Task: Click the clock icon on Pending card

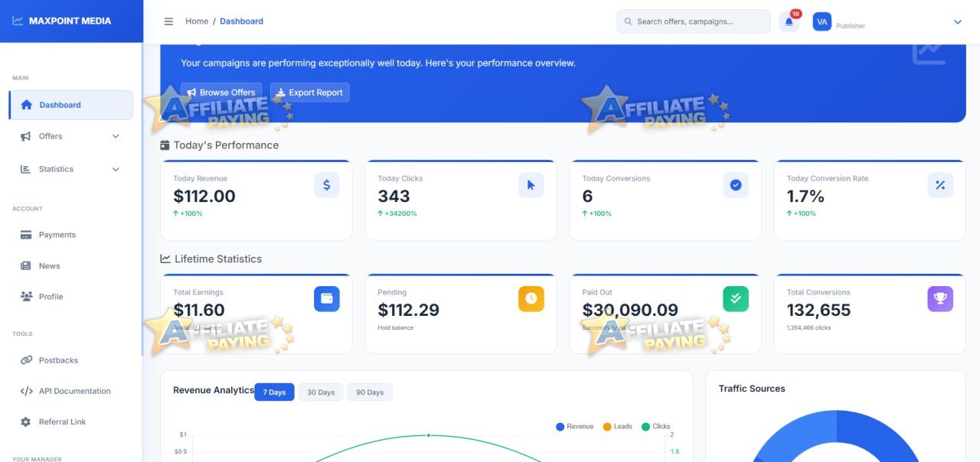Action: pos(531,299)
